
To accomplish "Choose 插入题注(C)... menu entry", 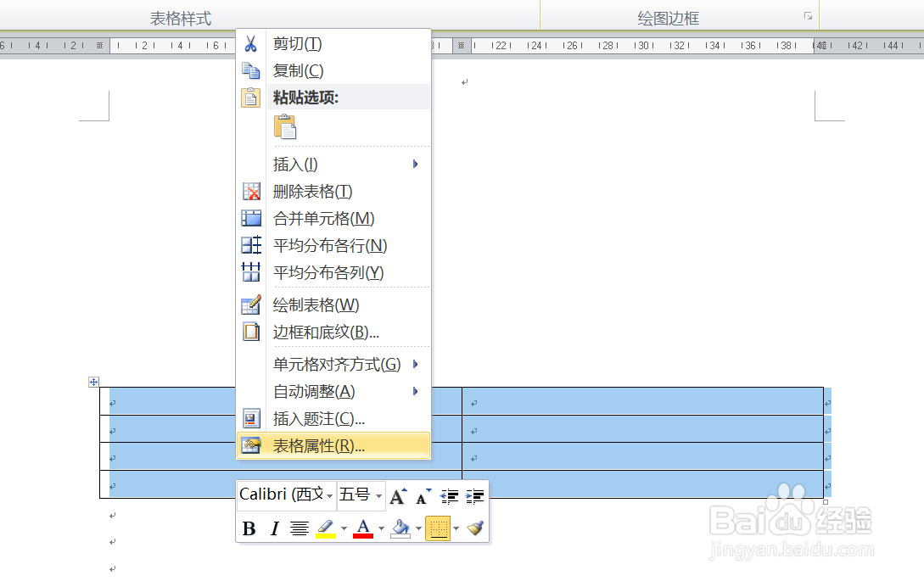I will 333,418.
